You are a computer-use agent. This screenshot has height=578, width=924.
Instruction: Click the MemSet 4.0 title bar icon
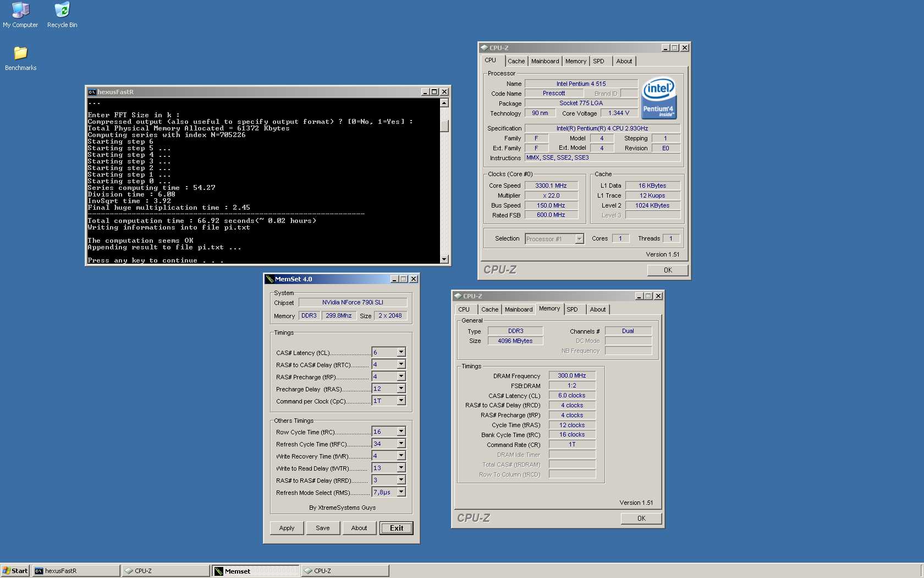click(269, 279)
